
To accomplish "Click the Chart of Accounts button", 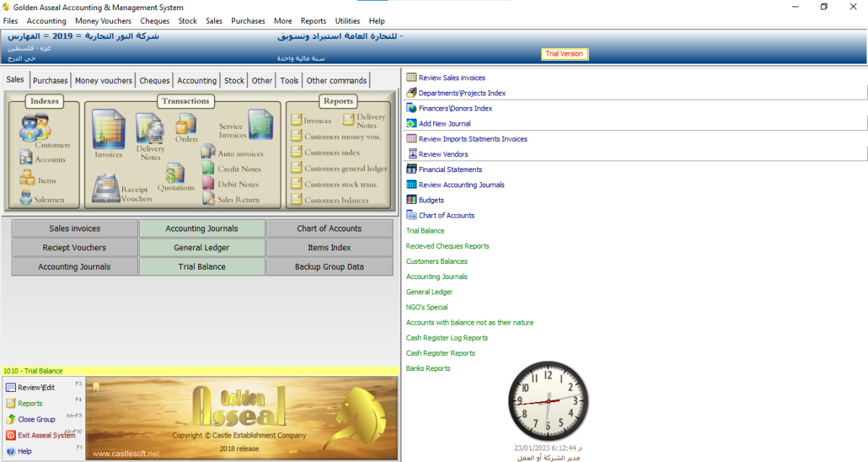I will tap(329, 228).
